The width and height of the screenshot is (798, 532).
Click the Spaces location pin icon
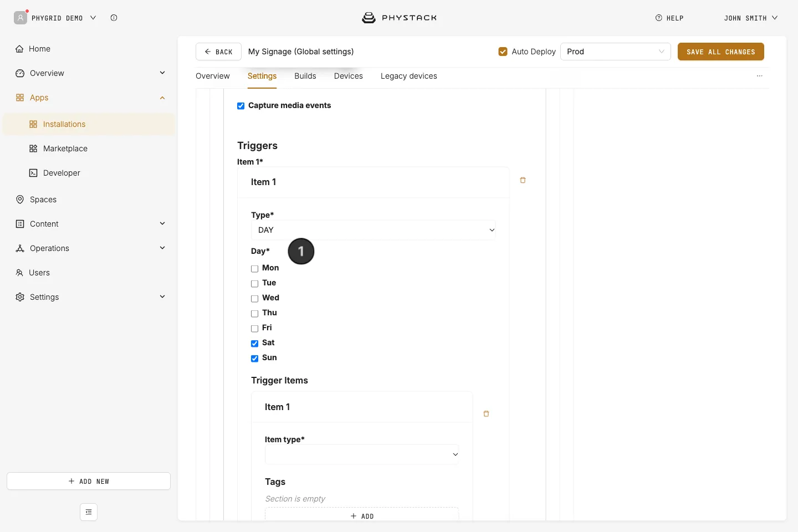point(20,199)
